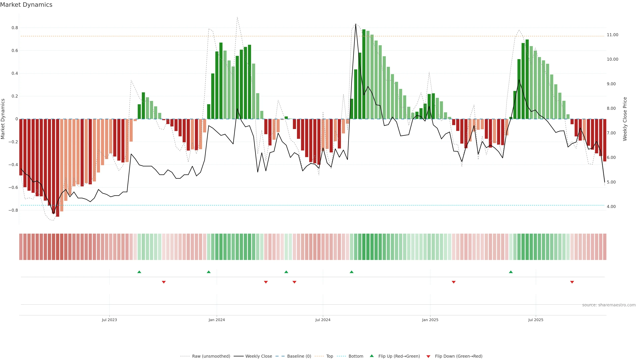Toggle the Bottom legend entry

(x=356, y=356)
